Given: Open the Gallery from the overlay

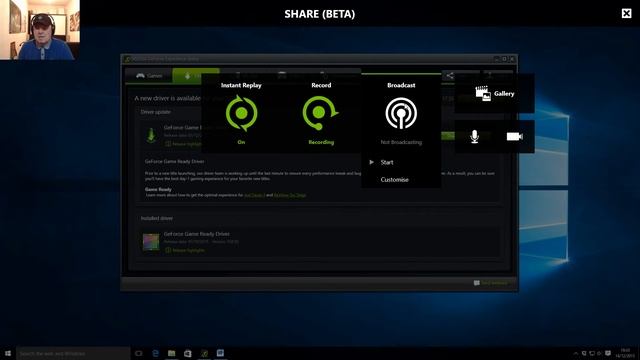Looking at the screenshot, I should coord(495,93).
